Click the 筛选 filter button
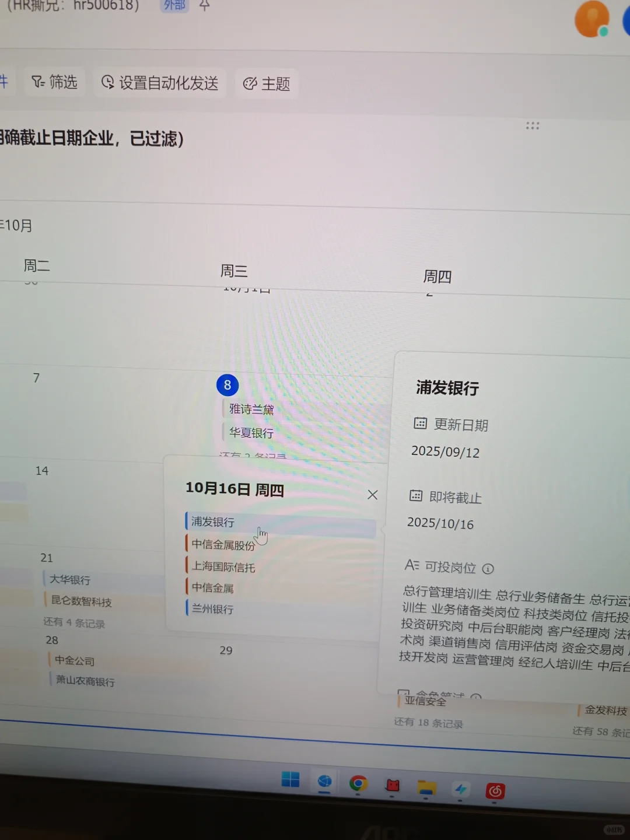This screenshot has height=840, width=630. (54, 82)
